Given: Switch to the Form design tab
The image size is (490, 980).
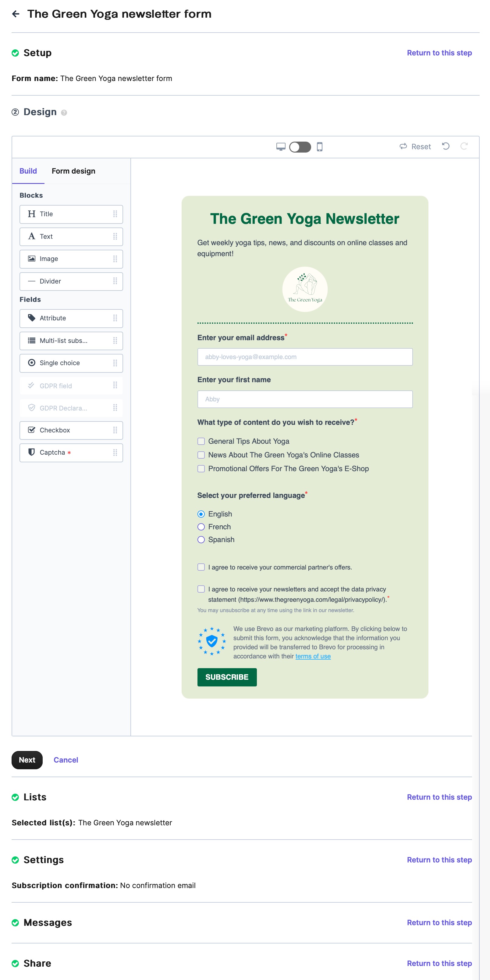Looking at the screenshot, I should point(73,171).
